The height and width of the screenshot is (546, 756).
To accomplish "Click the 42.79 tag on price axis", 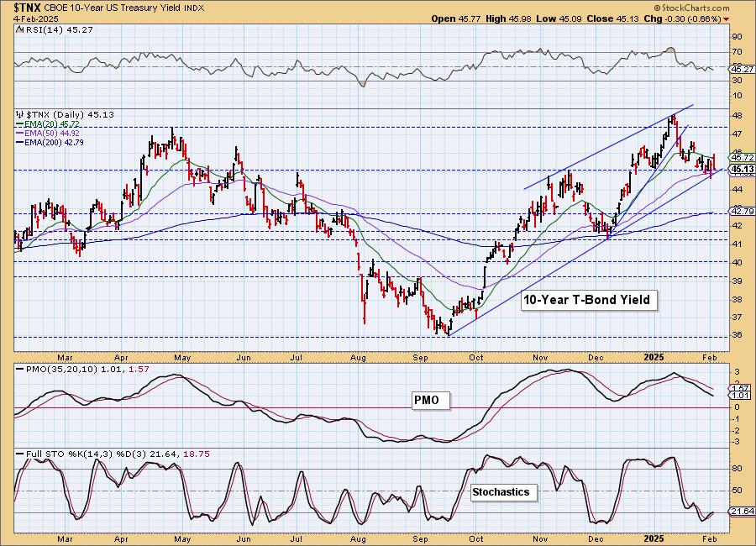I will (742, 212).
